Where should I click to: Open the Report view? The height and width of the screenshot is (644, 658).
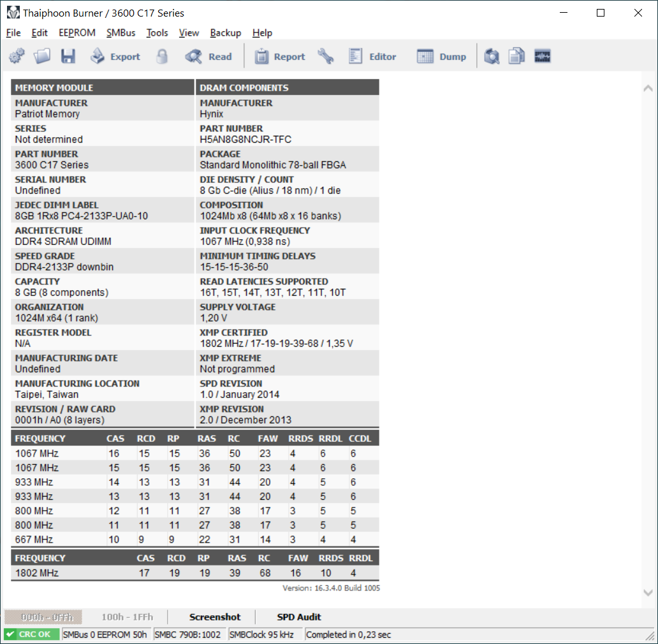pyautogui.click(x=279, y=56)
